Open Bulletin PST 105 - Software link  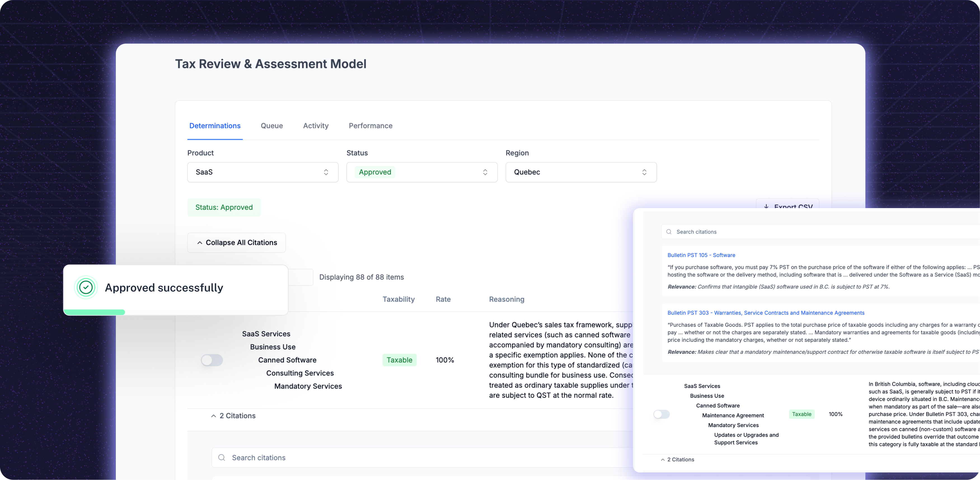coord(701,255)
